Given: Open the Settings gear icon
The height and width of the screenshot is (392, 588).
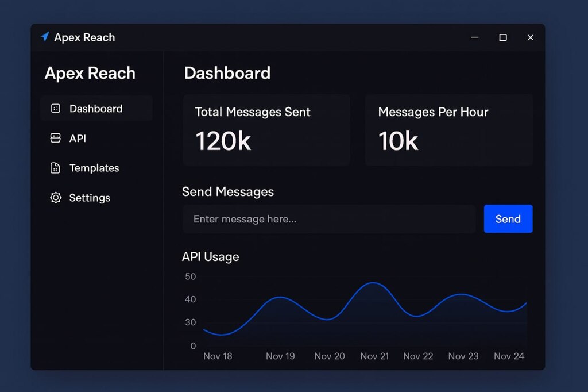Looking at the screenshot, I should [x=56, y=198].
